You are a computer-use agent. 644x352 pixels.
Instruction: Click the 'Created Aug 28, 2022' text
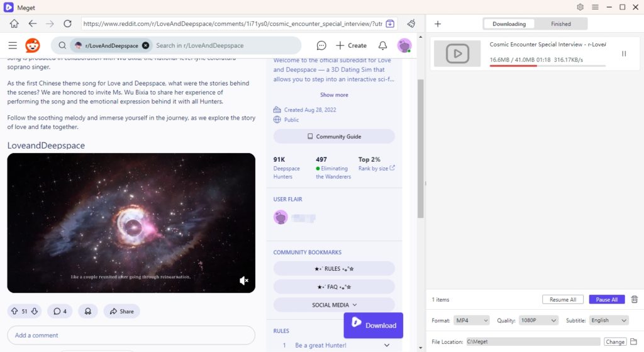pyautogui.click(x=310, y=110)
